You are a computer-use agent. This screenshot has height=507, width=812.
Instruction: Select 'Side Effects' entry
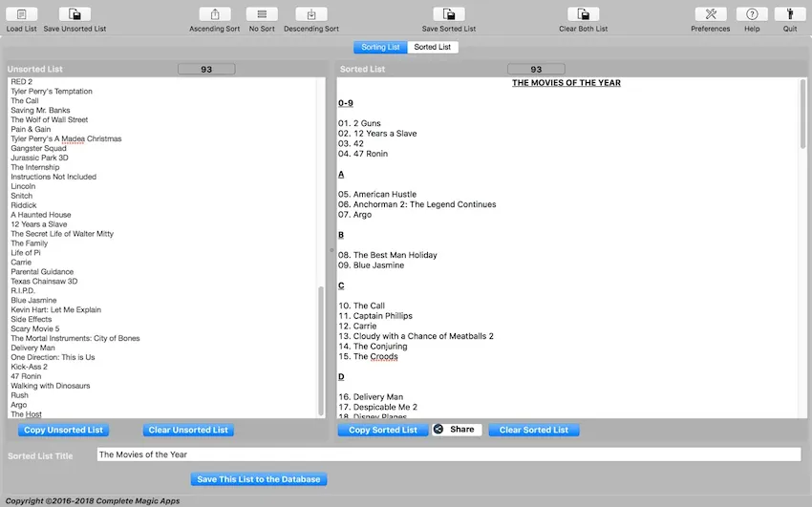[x=32, y=319]
